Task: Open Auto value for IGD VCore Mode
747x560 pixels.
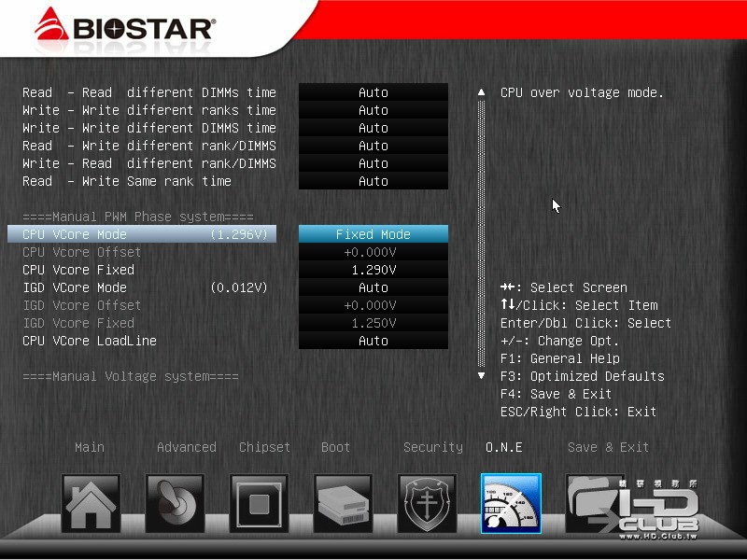Action: point(373,287)
